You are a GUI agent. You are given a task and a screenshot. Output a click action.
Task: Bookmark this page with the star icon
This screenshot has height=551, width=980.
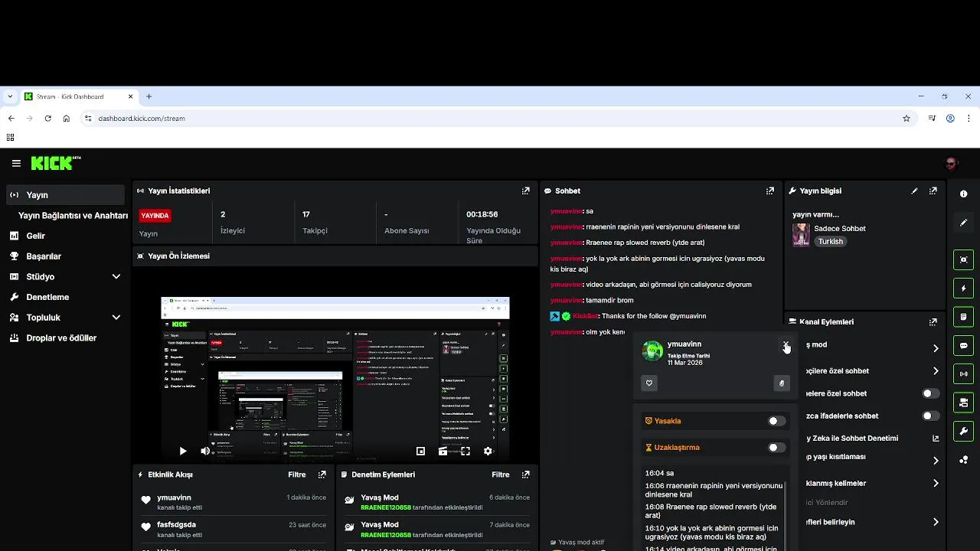[906, 119]
